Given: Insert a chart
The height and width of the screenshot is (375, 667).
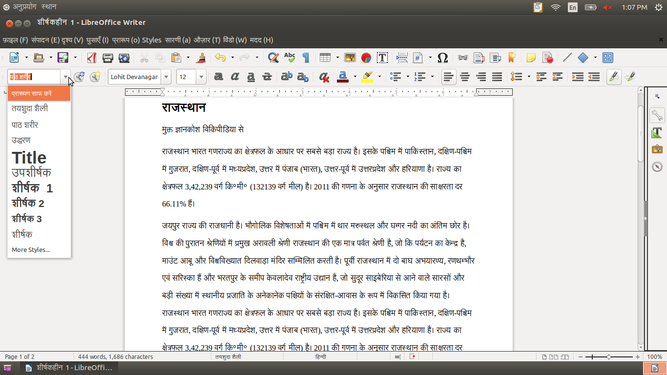Looking at the screenshot, I should [x=366, y=57].
